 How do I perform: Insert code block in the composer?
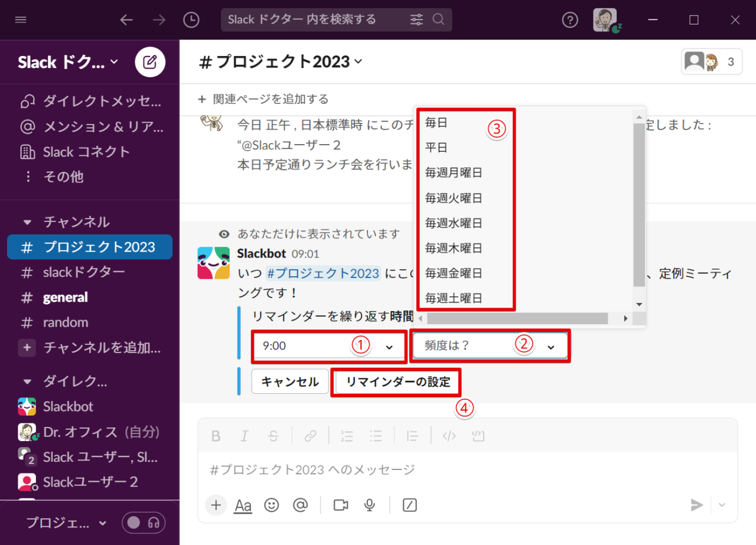tap(478, 436)
